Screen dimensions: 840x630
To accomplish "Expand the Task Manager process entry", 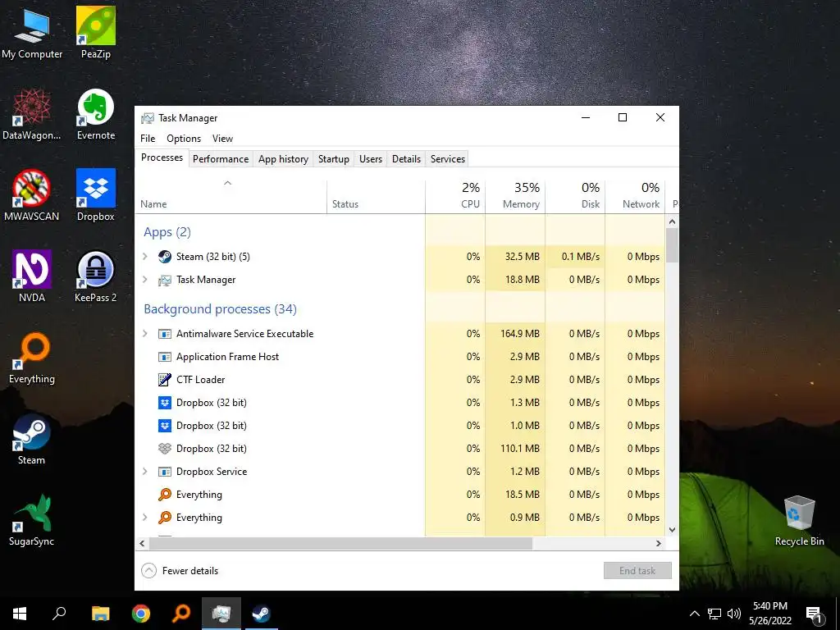I will tap(144, 280).
